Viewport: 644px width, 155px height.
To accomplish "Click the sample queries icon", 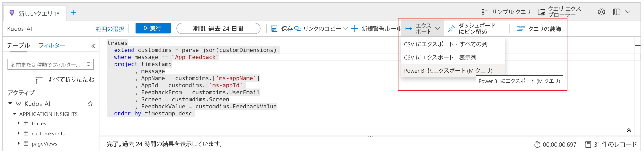I will 485,12.
